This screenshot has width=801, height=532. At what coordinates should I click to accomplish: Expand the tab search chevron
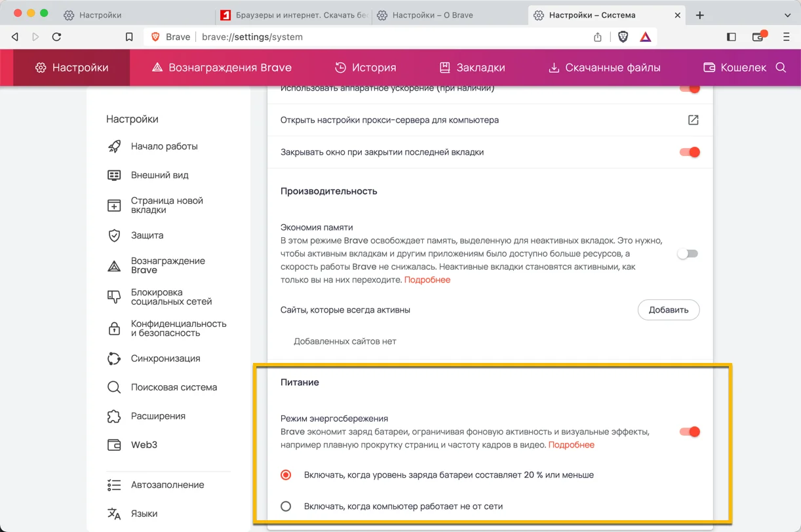[787, 15]
